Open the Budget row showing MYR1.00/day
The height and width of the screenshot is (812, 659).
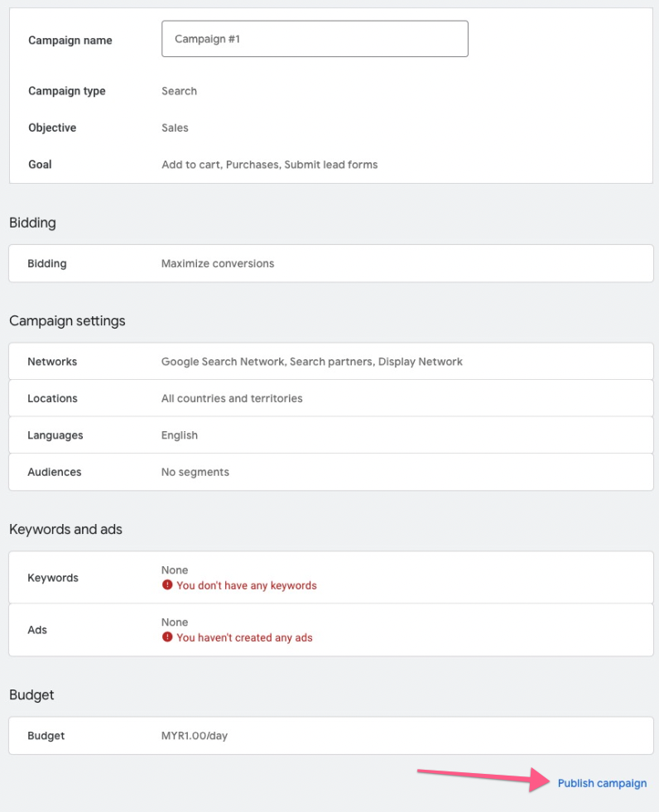331,736
